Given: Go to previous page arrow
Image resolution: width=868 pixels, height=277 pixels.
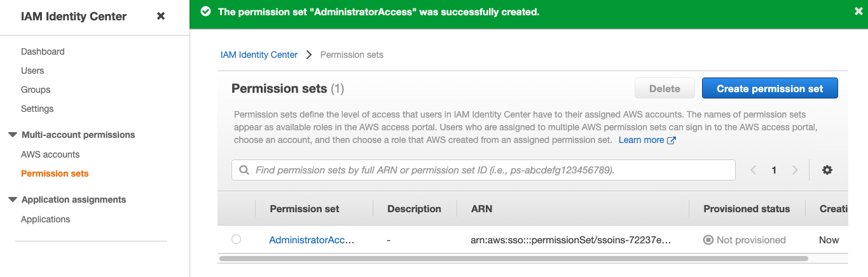Looking at the screenshot, I should (x=754, y=170).
